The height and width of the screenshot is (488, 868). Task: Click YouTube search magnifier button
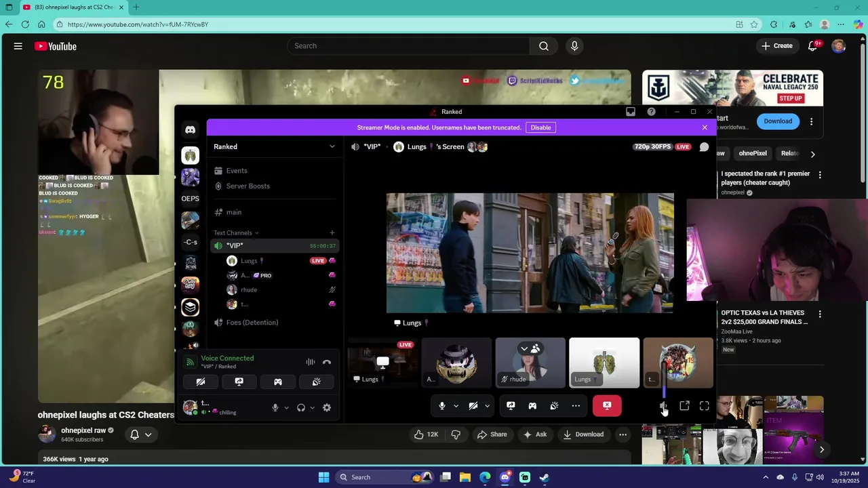544,46
